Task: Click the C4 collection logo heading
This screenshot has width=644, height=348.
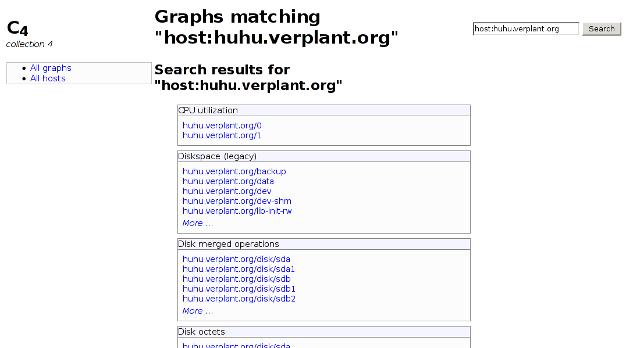Action: pyautogui.click(x=17, y=28)
